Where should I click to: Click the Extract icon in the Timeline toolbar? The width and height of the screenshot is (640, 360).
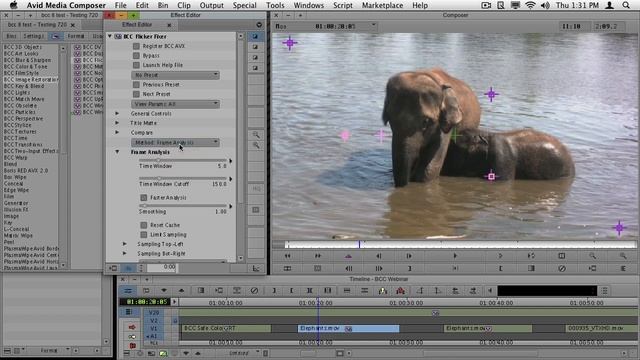tap(364, 291)
